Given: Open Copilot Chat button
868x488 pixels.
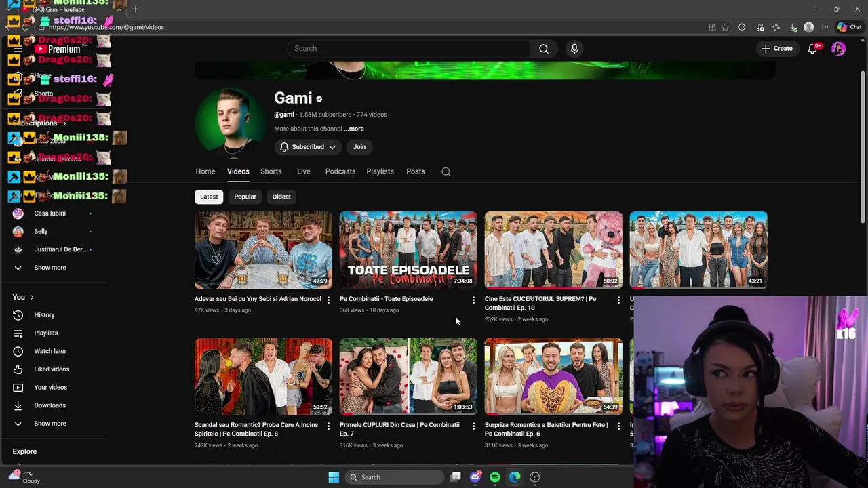Looking at the screenshot, I should tap(850, 27).
